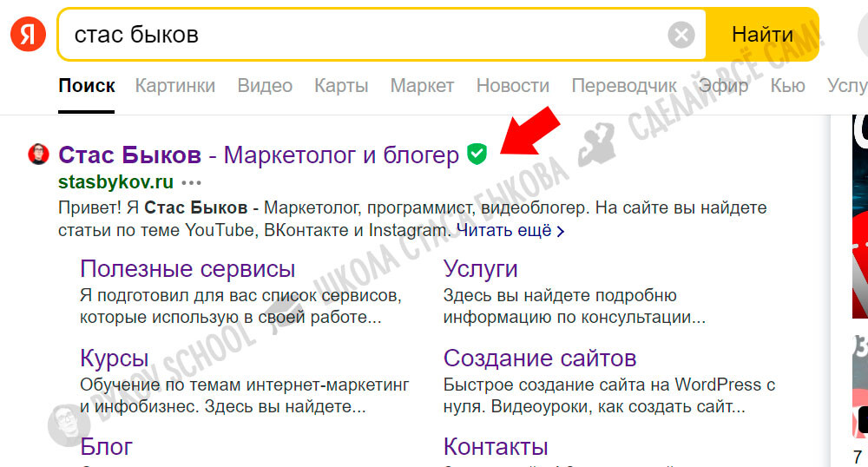Open the Услуги sitelink
868x467 pixels.
tap(480, 268)
